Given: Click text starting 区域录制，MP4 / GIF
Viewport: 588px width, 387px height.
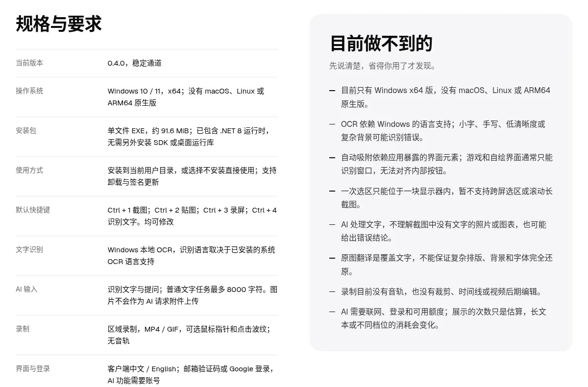Looking at the screenshot, I should click(189, 335).
